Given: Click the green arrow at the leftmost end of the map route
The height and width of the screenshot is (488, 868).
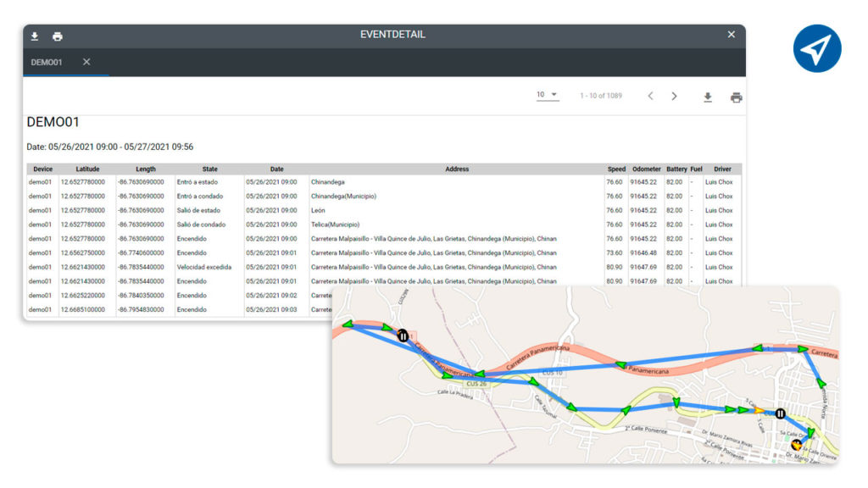Looking at the screenshot, I should coord(348,324).
